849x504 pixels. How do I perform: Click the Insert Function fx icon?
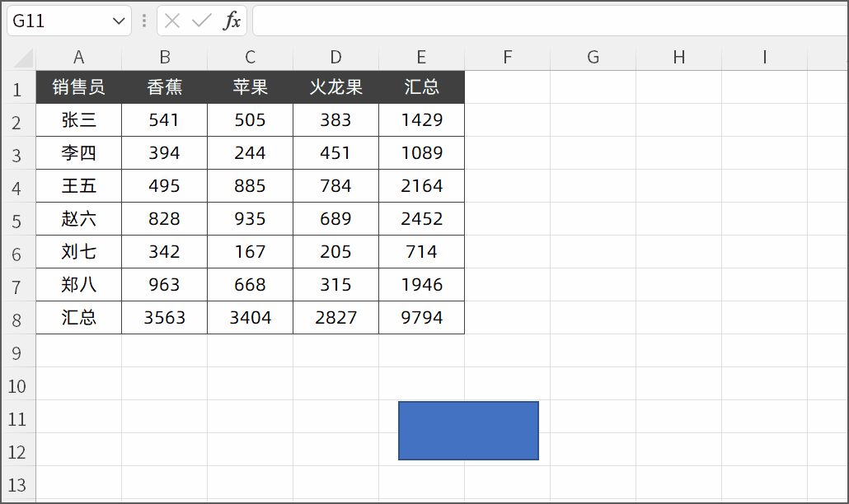click(x=232, y=21)
